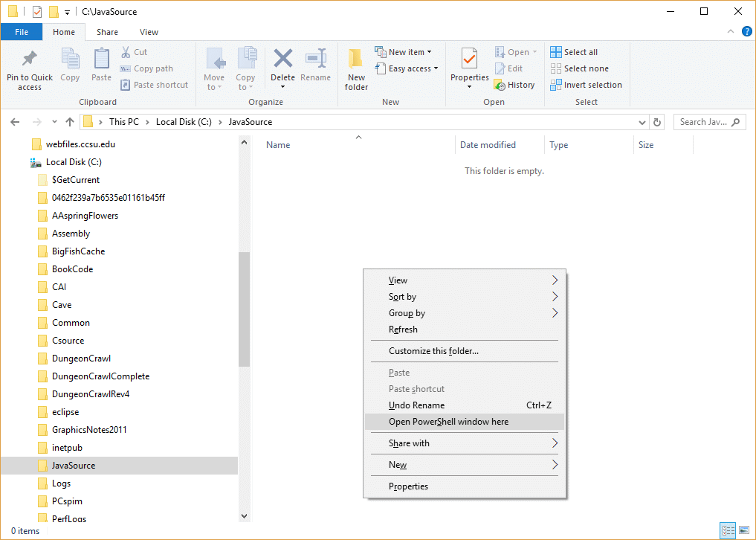This screenshot has width=756, height=540.
Task: Open History in the ribbon
Action: click(514, 85)
